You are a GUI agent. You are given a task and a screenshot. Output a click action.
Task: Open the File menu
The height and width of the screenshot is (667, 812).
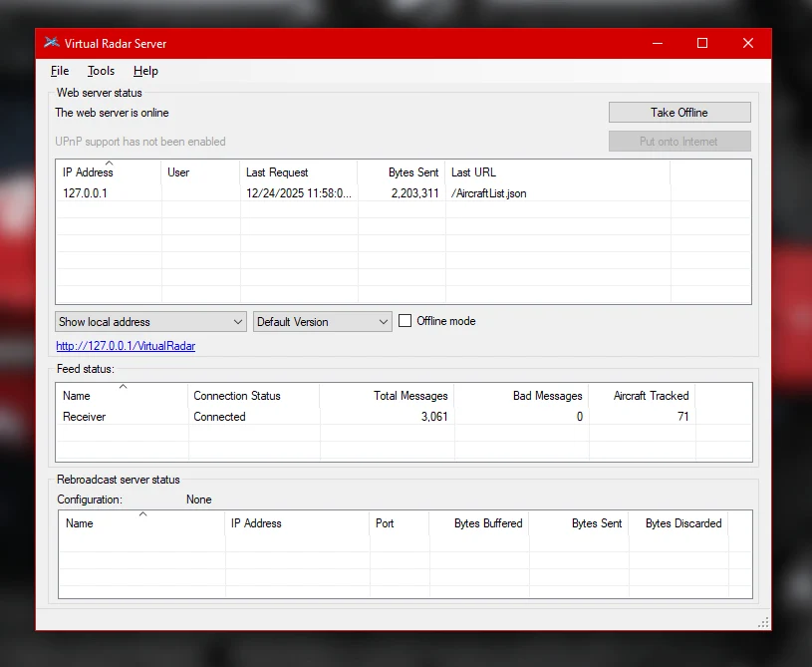point(60,71)
